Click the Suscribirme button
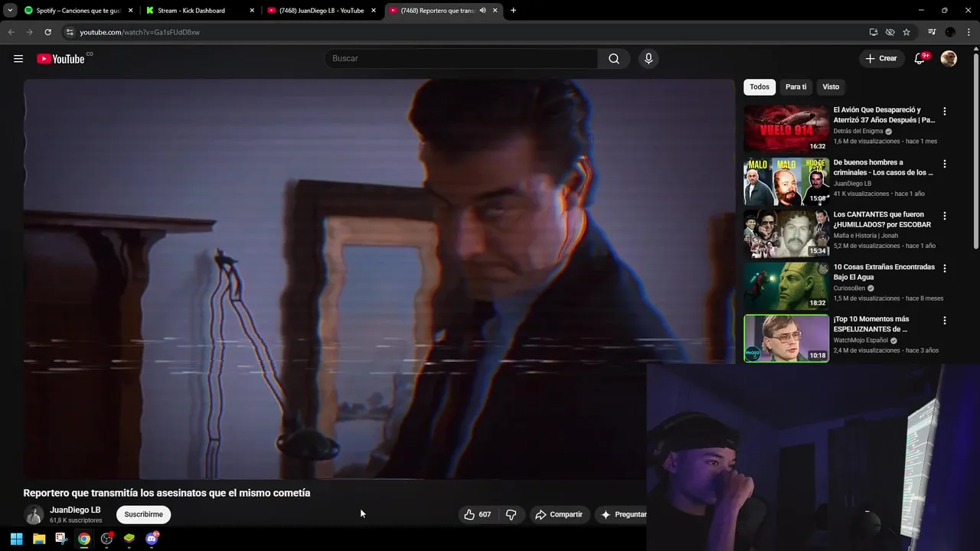 click(x=144, y=514)
